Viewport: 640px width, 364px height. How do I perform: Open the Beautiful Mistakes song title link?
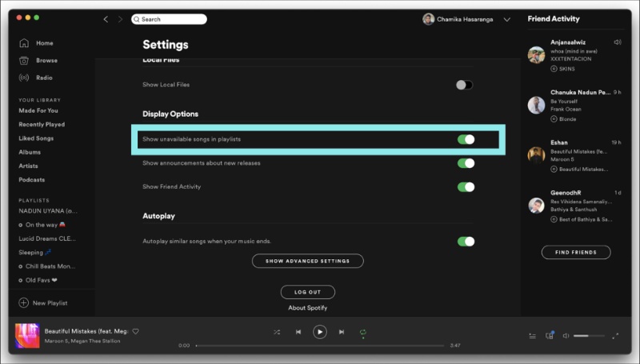(x=86, y=331)
